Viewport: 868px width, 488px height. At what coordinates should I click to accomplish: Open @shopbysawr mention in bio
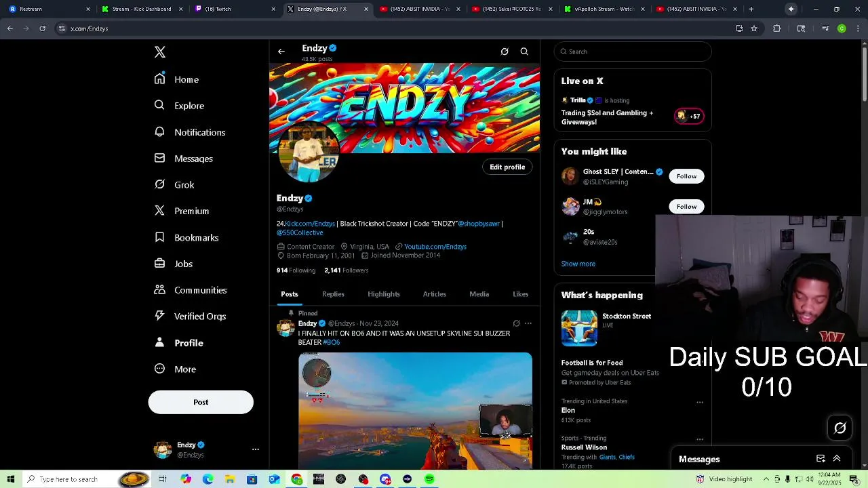pyautogui.click(x=479, y=224)
